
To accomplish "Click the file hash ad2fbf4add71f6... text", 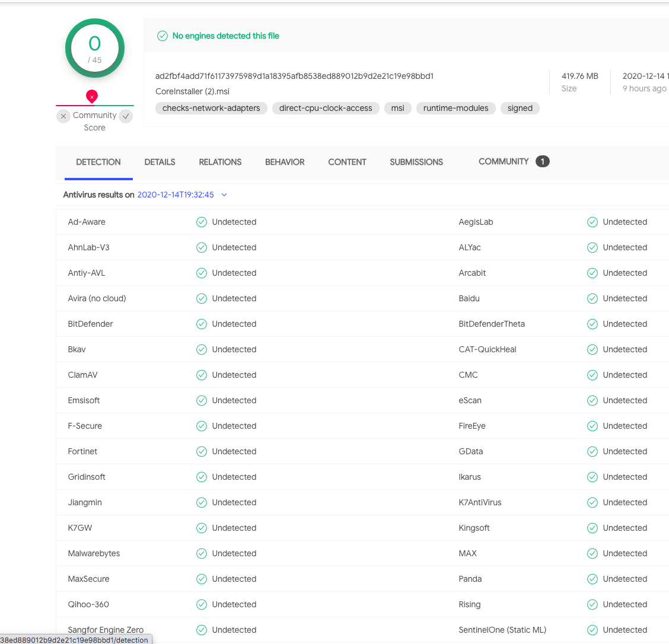I will (x=294, y=76).
